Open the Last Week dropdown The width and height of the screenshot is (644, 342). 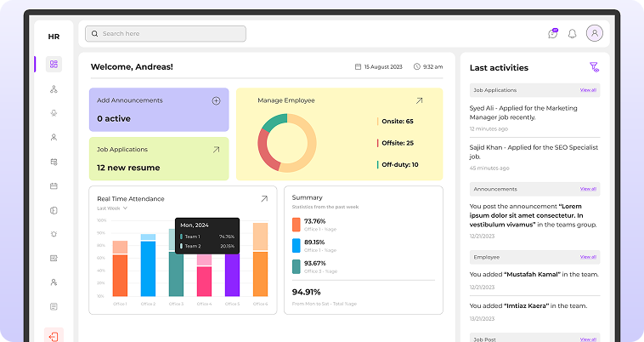(112, 208)
